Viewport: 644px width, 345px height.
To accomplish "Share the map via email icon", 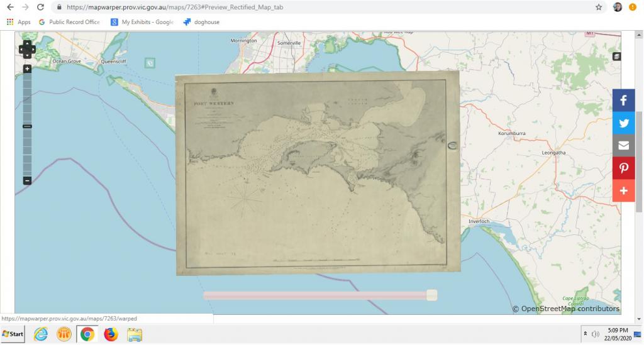I will click(x=623, y=146).
